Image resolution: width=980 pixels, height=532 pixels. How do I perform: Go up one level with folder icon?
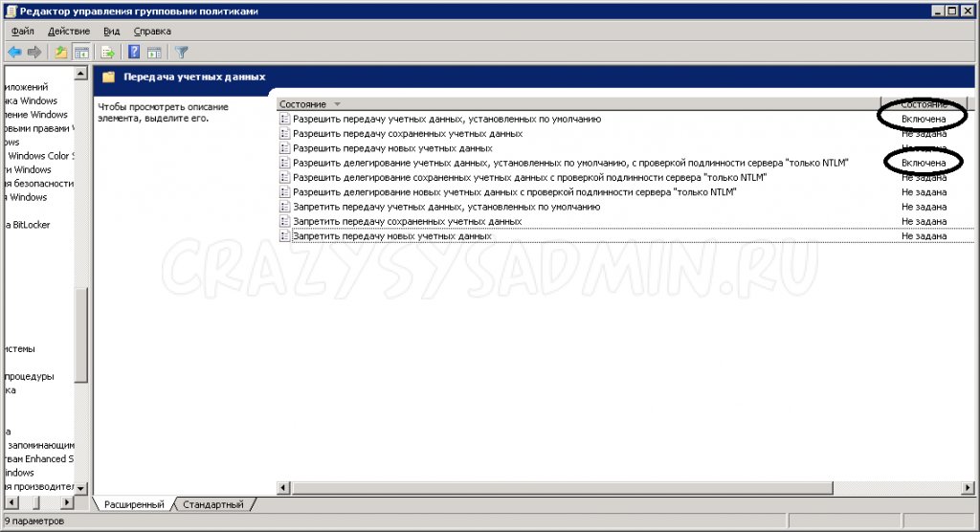pos(61,52)
